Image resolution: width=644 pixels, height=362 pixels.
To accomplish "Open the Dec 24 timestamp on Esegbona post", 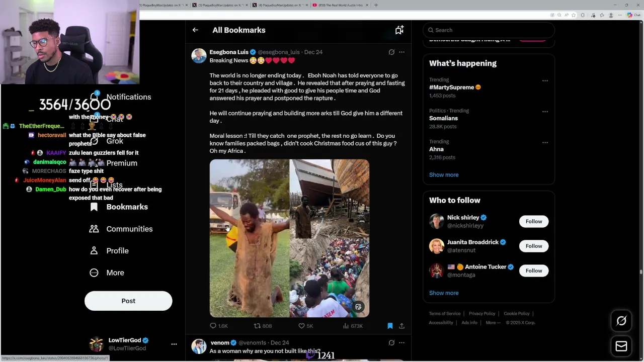I will point(313,52).
